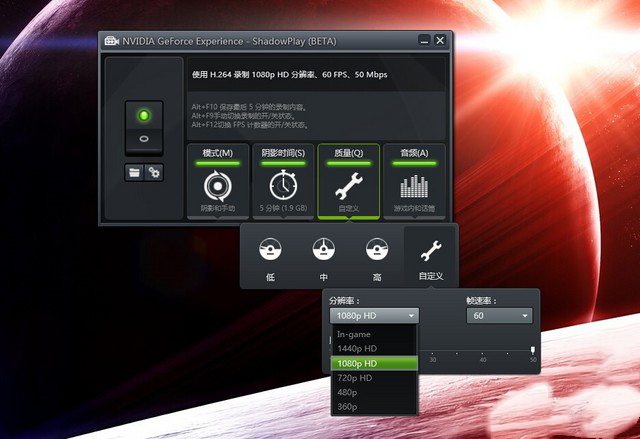Collapse the 分辨率 resolution dropdown

pos(374,316)
